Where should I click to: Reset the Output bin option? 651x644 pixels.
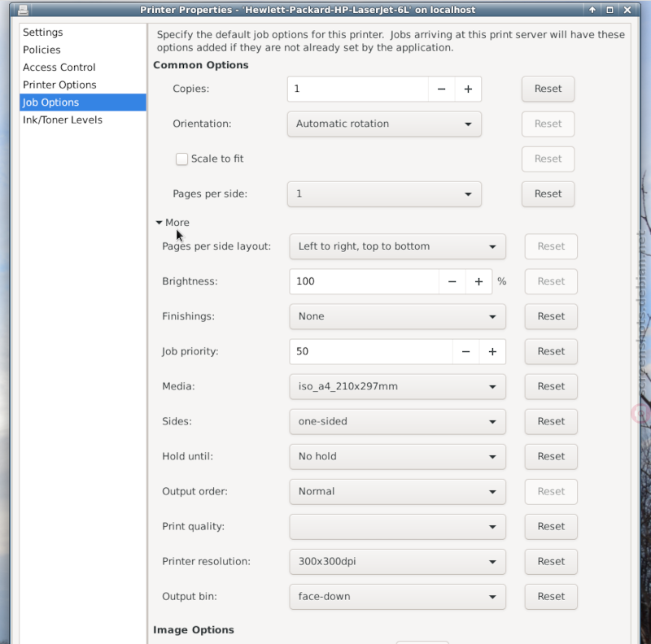551,596
